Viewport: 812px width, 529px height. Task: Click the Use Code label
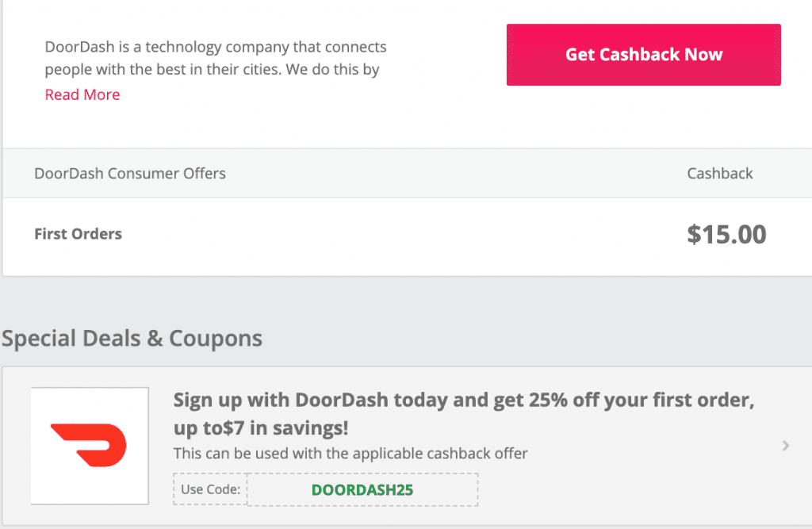pos(210,489)
